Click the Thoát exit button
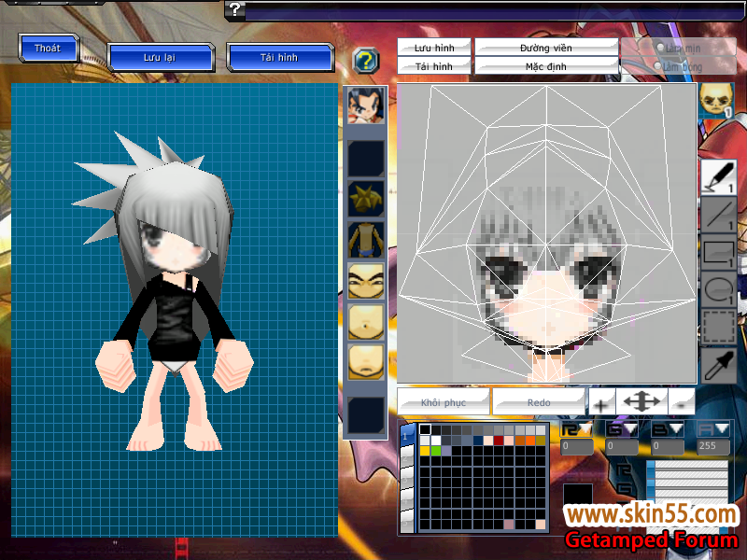The height and width of the screenshot is (560, 747). click(x=49, y=49)
